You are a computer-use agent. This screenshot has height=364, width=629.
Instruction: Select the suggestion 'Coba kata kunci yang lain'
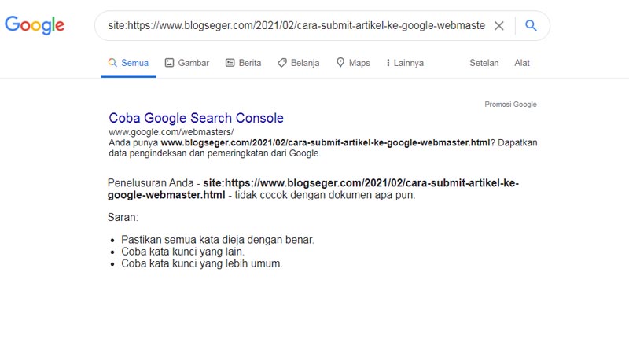pos(183,252)
